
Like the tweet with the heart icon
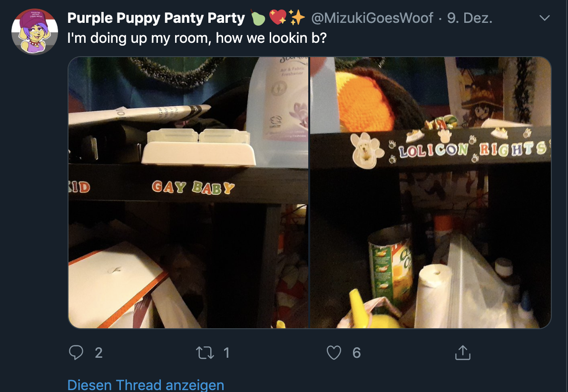coord(333,353)
